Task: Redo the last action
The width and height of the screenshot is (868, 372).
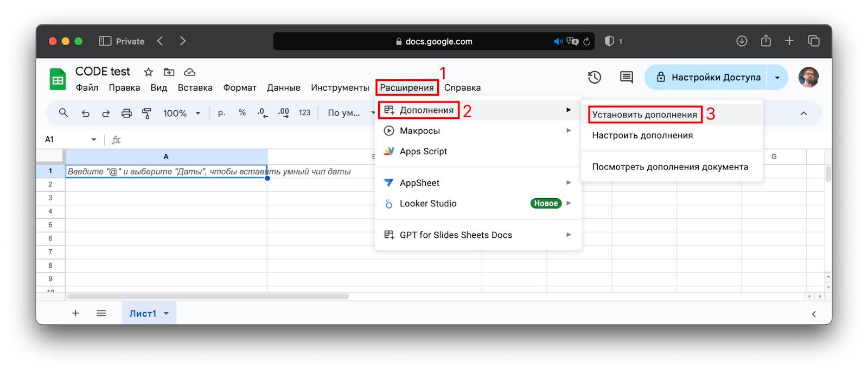Action: pos(106,113)
